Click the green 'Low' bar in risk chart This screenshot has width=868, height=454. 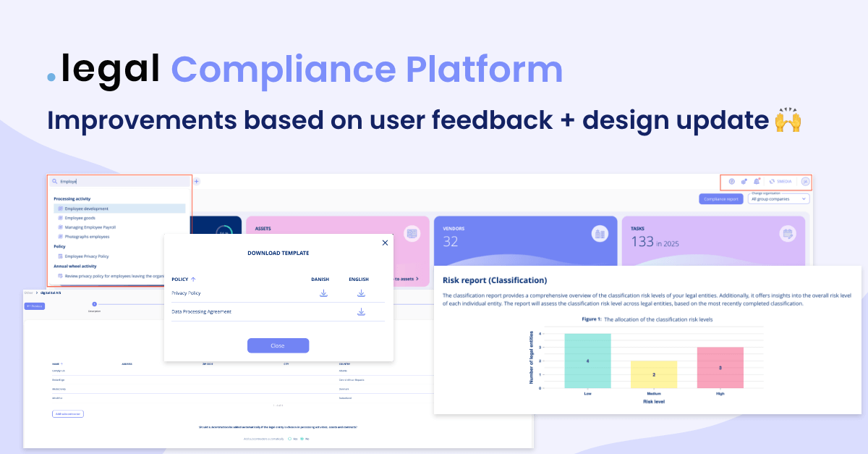point(587,361)
